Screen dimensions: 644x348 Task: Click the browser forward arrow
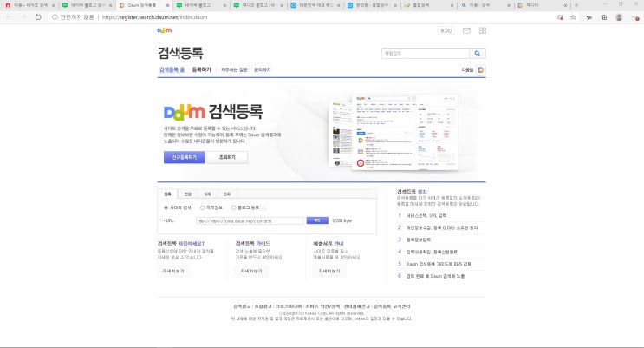tap(23, 17)
